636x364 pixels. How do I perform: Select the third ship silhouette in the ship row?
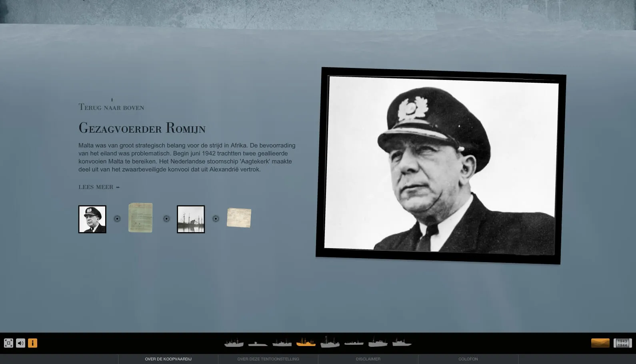click(x=282, y=343)
